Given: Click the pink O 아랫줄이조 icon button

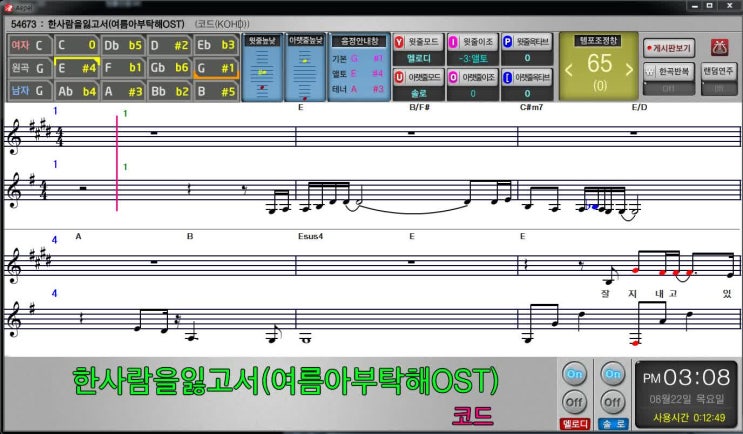Looking at the screenshot, I should (453, 76).
